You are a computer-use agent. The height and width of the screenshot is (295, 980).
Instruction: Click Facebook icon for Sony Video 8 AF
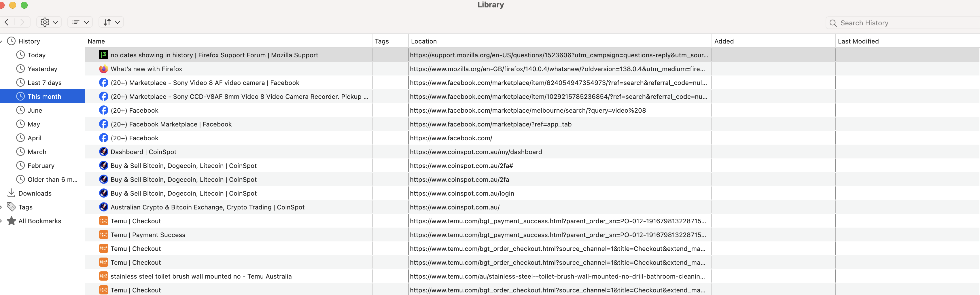(103, 83)
